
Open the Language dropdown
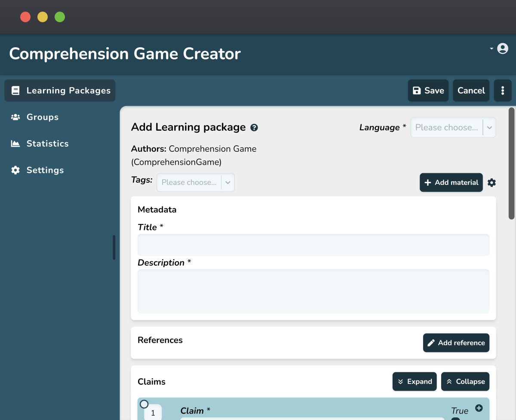tap(453, 127)
